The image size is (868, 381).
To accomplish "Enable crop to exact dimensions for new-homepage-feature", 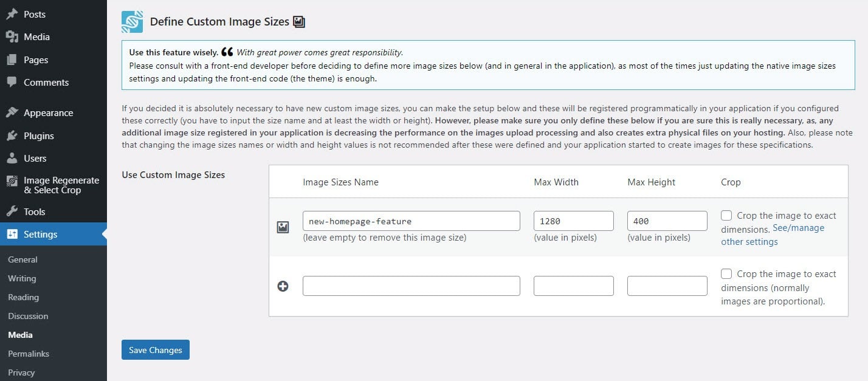I will click(x=726, y=215).
